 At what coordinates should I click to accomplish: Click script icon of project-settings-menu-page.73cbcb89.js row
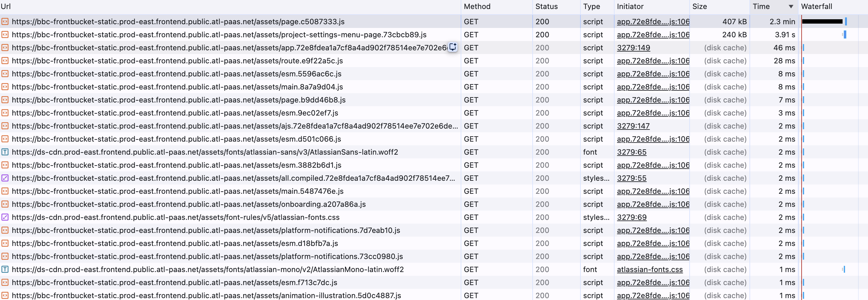(x=5, y=34)
